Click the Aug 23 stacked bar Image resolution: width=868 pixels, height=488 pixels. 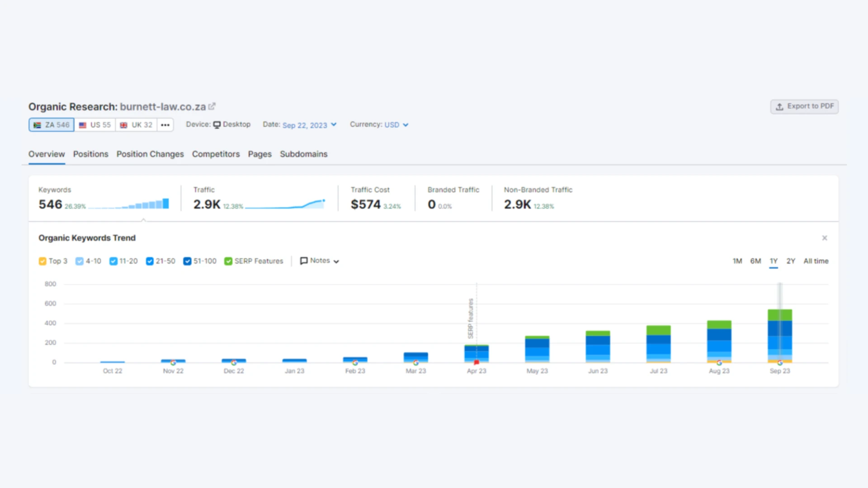719,342
